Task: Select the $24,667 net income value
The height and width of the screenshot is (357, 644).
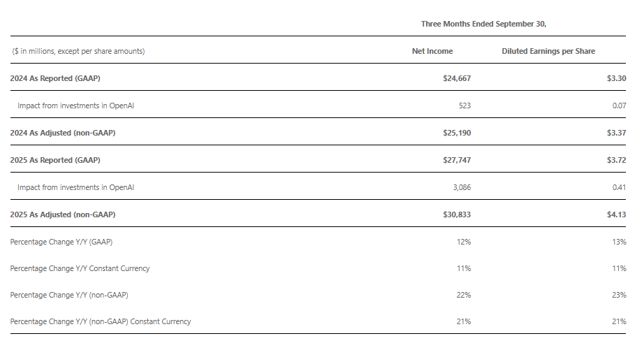Action: (x=457, y=78)
